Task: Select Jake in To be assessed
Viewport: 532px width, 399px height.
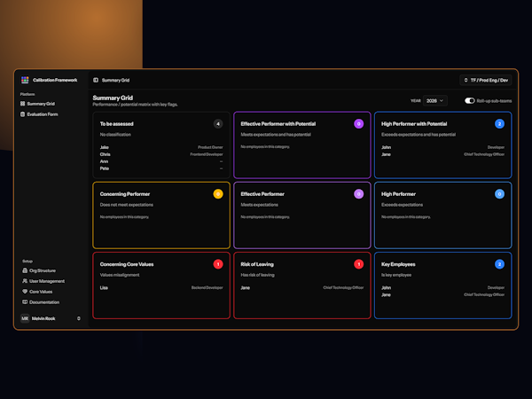Action: 104,147
